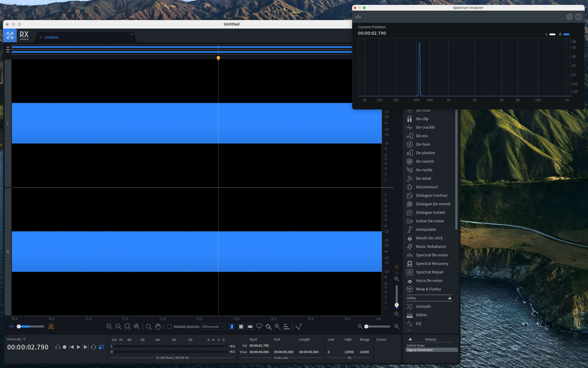Collapse the Utility section
This screenshot has width=588, height=368.
[x=450, y=298]
